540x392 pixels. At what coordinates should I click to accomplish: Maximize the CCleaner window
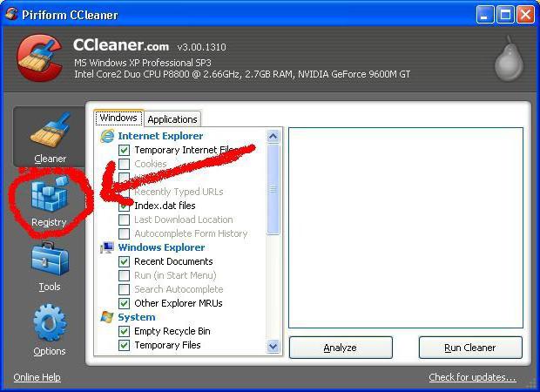(x=505, y=15)
